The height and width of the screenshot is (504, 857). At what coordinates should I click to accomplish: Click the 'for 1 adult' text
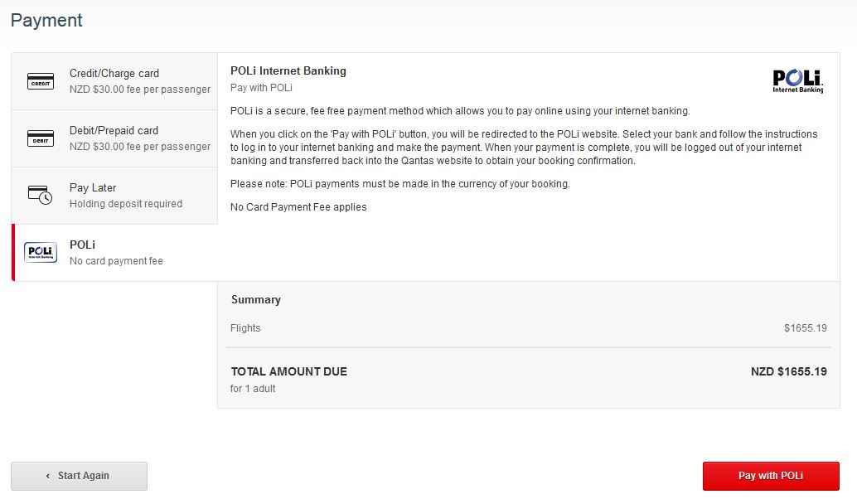tap(253, 389)
